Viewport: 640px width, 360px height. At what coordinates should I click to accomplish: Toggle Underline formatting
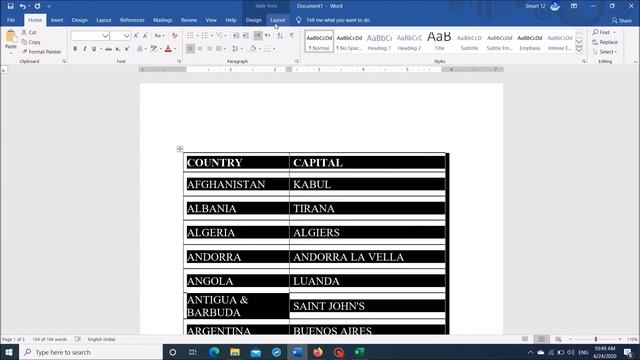[x=94, y=49]
